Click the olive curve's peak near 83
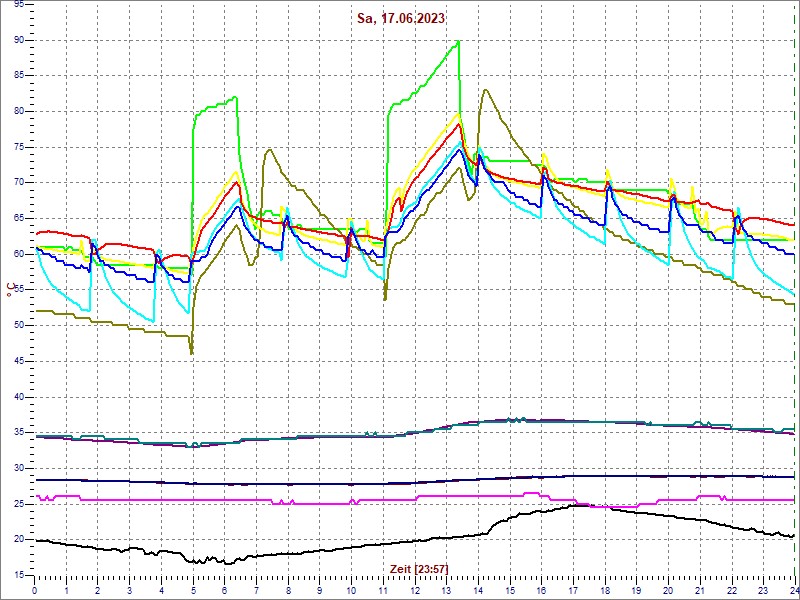800x600 pixels. pyautogui.click(x=485, y=90)
